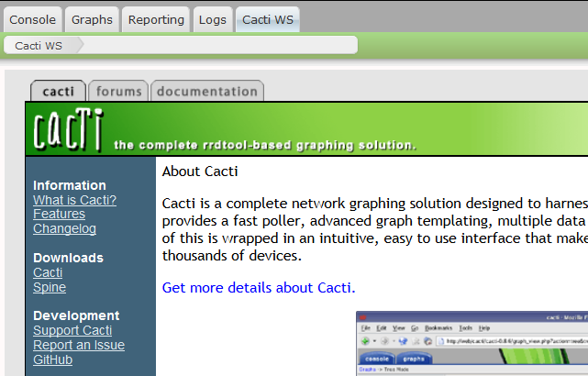Follow Get more details about Cacti link
The width and height of the screenshot is (588, 376).
click(259, 288)
